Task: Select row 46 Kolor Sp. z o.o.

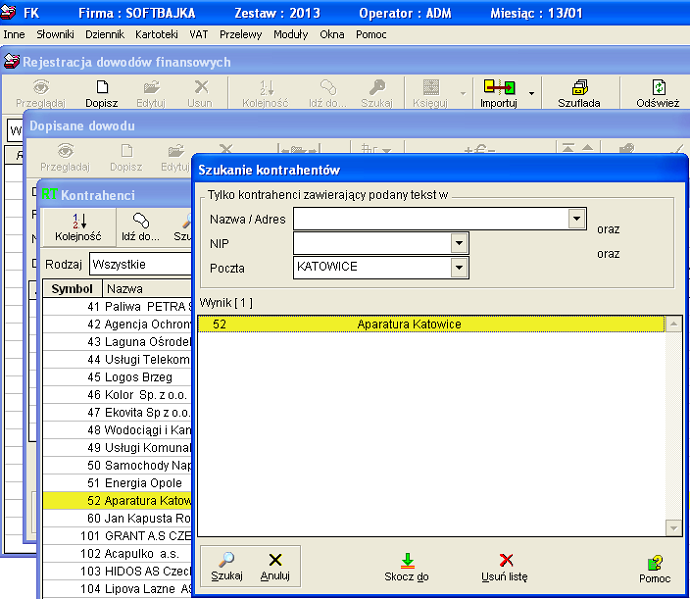Action: 117,394
